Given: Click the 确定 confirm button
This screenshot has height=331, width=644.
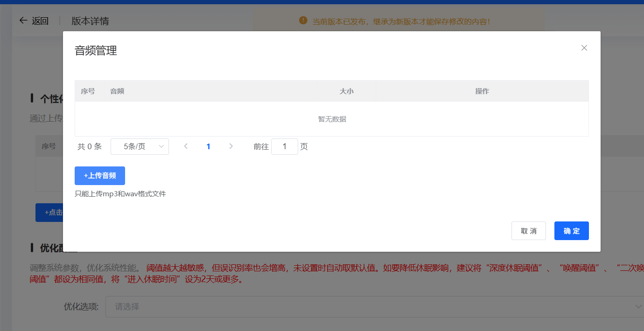Looking at the screenshot, I should click(x=571, y=230).
